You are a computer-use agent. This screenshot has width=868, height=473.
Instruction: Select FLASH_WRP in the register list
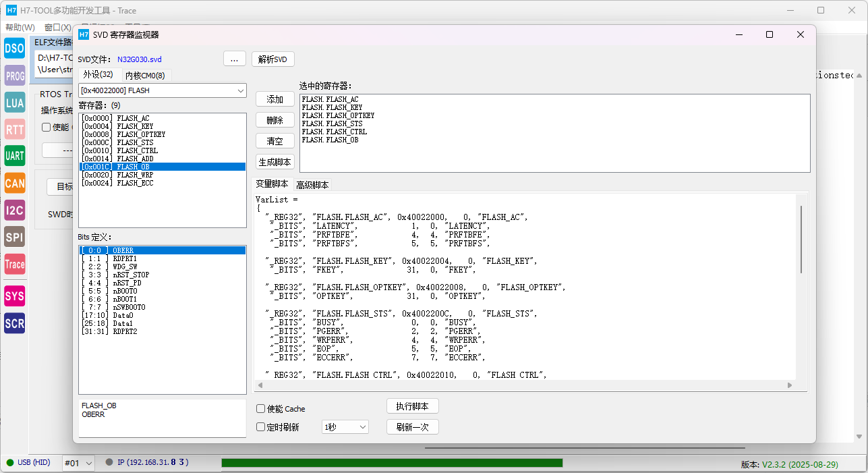click(135, 175)
